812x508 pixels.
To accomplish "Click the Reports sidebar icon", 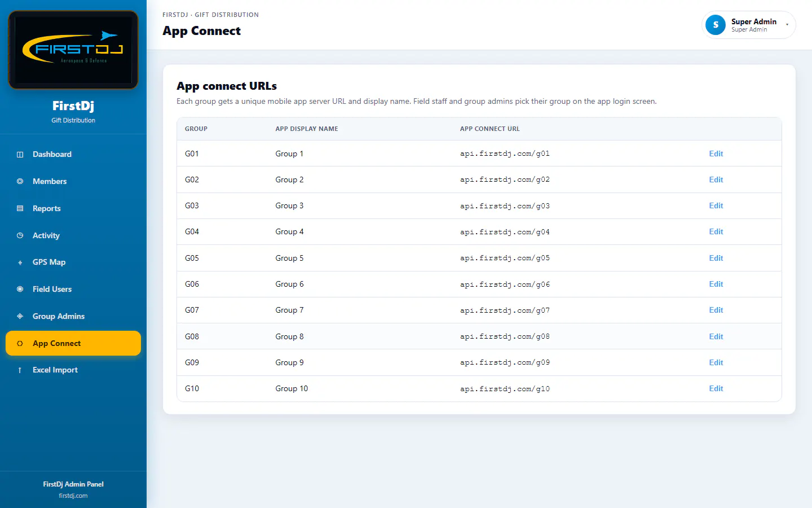I will pos(20,208).
